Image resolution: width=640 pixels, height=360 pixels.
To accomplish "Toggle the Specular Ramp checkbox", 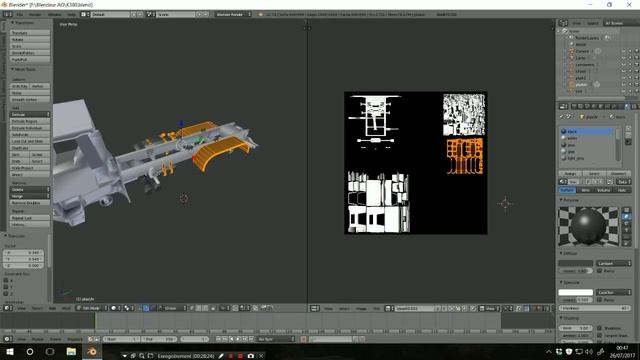I will point(600,300).
